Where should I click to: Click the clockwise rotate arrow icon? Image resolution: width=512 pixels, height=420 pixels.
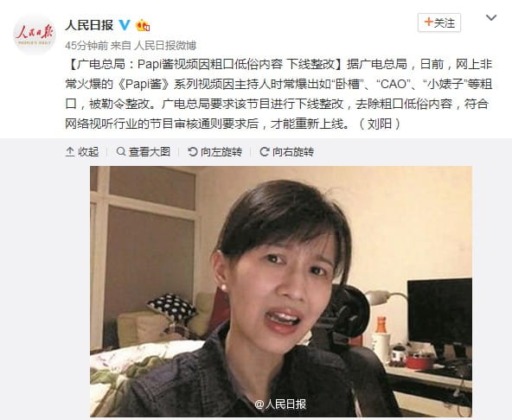[265, 151]
